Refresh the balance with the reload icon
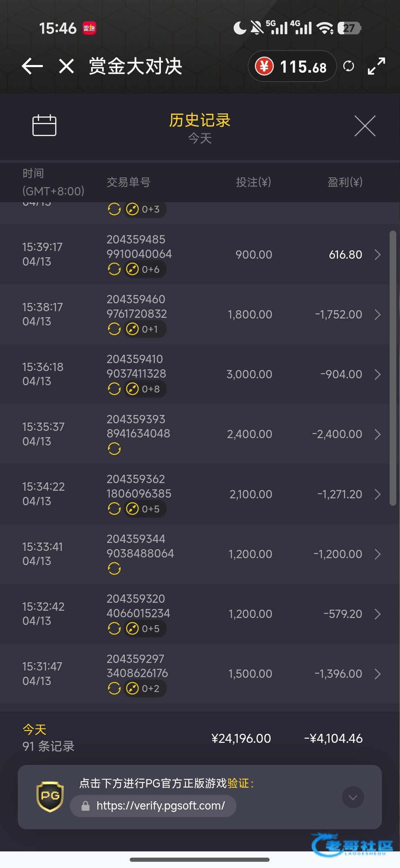 (348, 66)
